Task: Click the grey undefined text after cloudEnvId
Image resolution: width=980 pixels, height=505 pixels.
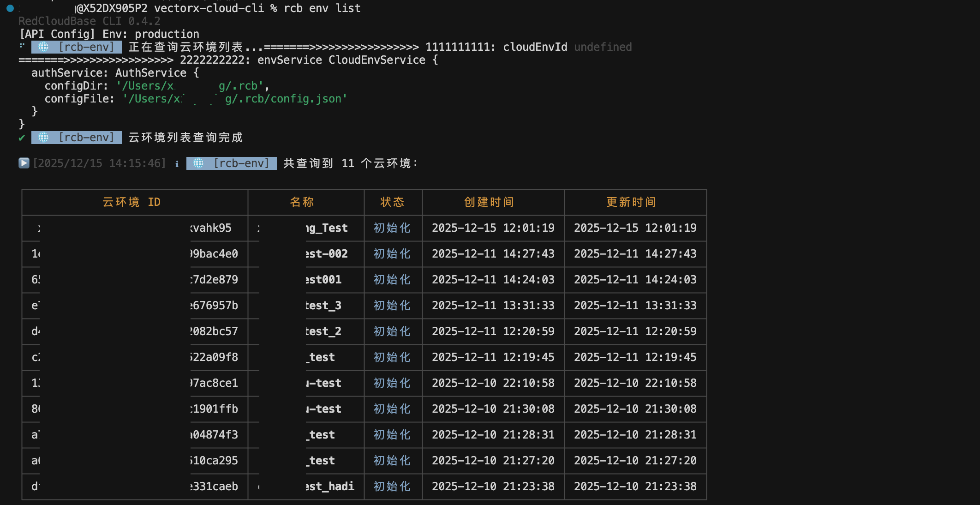Action: 603,47
